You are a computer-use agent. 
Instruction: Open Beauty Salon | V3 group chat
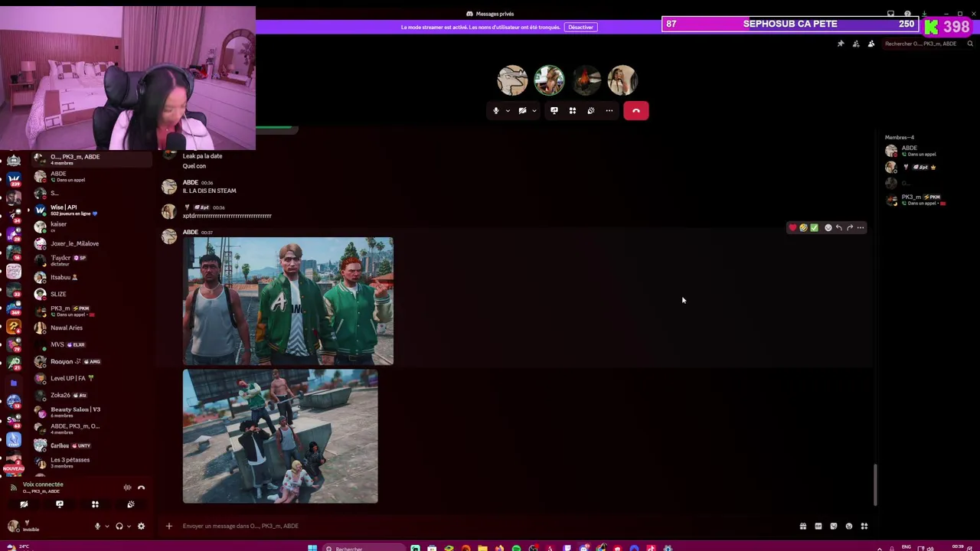[92, 412]
